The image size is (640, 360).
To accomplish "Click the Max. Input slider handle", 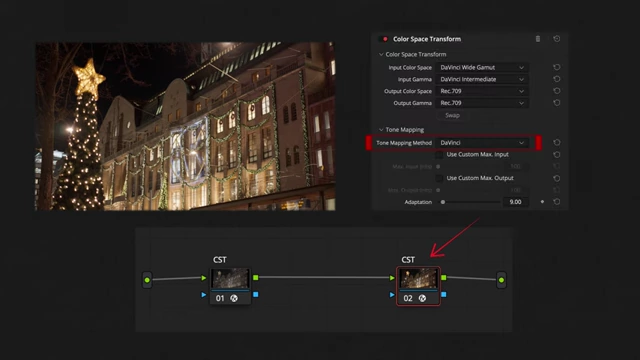I will point(438,167).
